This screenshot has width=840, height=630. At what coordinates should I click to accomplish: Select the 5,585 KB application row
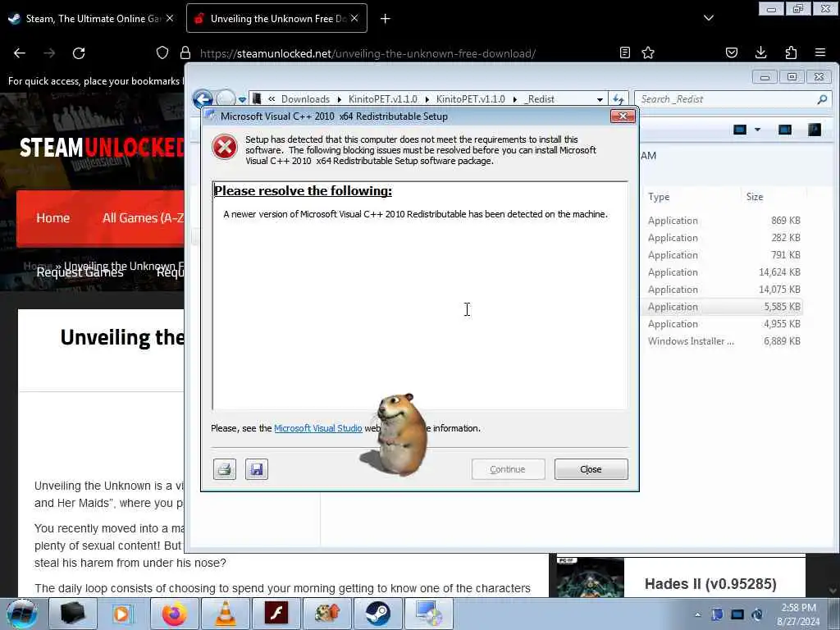click(x=724, y=307)
